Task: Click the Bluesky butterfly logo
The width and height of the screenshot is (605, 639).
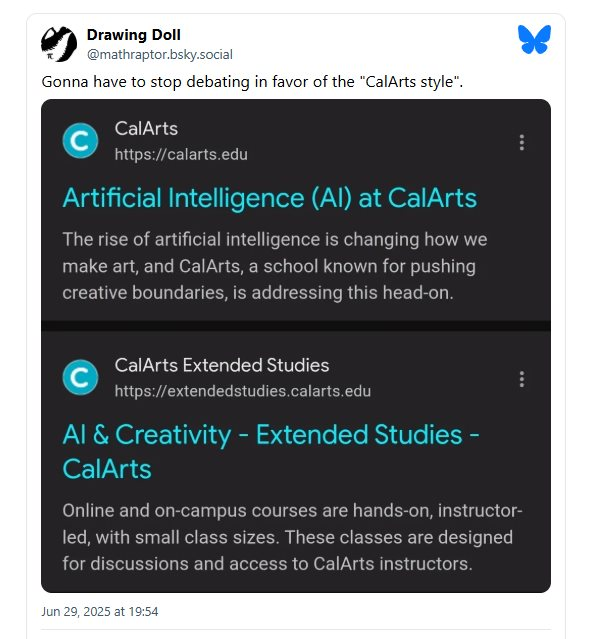Action: pyautogui.click(x=534, y=40)
